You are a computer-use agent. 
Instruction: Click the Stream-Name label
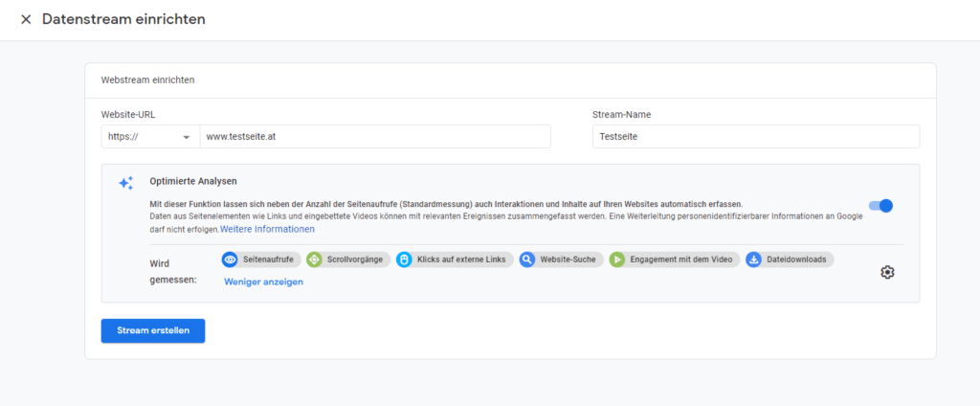point(622,115)
